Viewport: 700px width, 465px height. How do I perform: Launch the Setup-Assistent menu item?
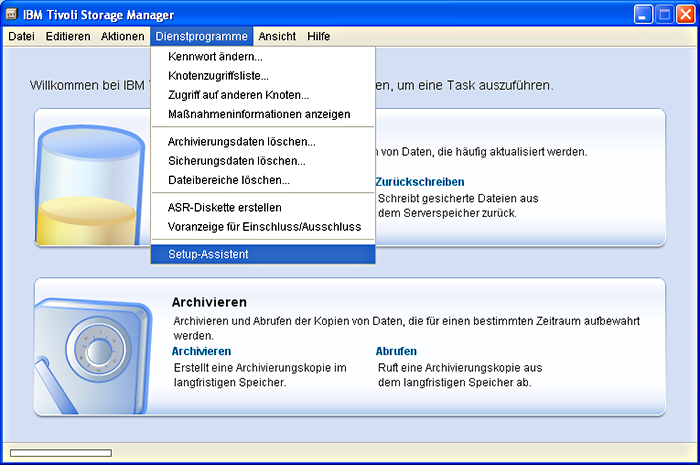[208, 254]
